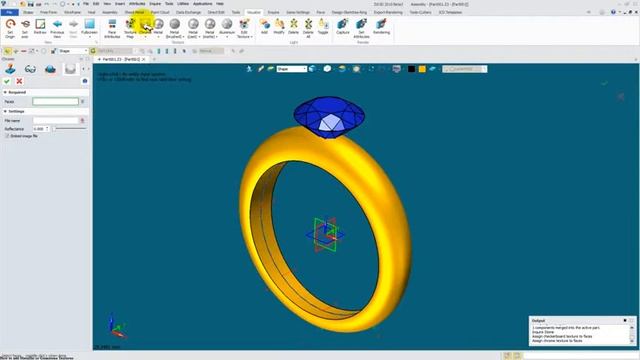Click the Toggle light icon
This screenshot has width=640, height=360.
[x=323, y=24]
